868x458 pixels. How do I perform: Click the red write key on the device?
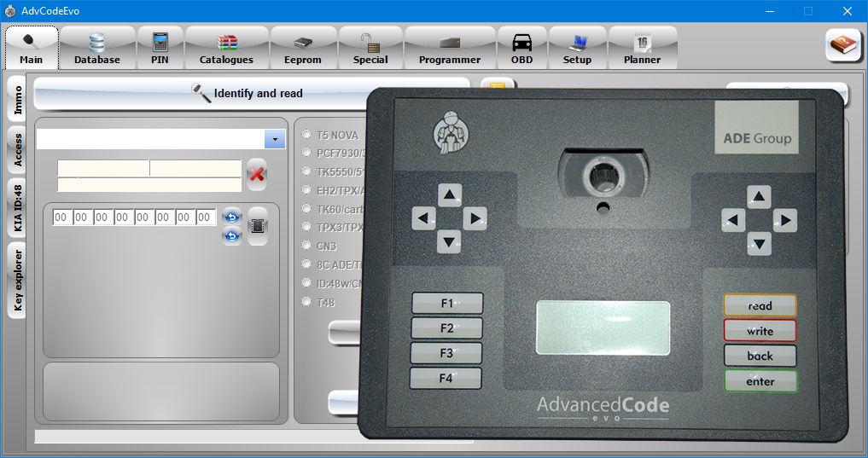760,331
